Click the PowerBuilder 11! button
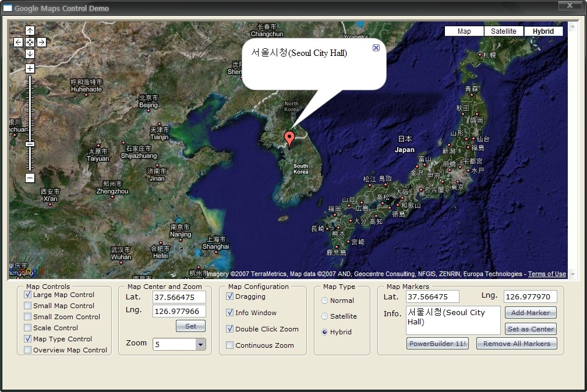This screenshot has width=587, height=392. pos(437,343)
